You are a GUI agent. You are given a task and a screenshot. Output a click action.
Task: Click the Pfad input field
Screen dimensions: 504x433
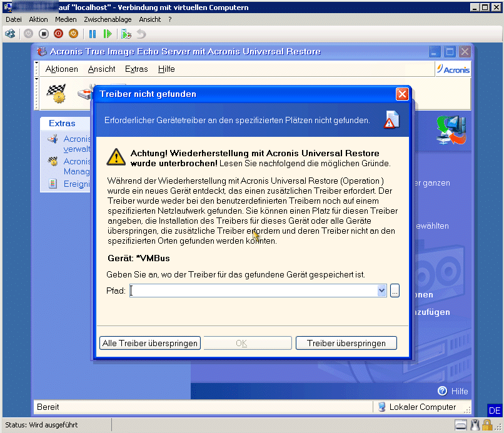(x=254, y=291)
